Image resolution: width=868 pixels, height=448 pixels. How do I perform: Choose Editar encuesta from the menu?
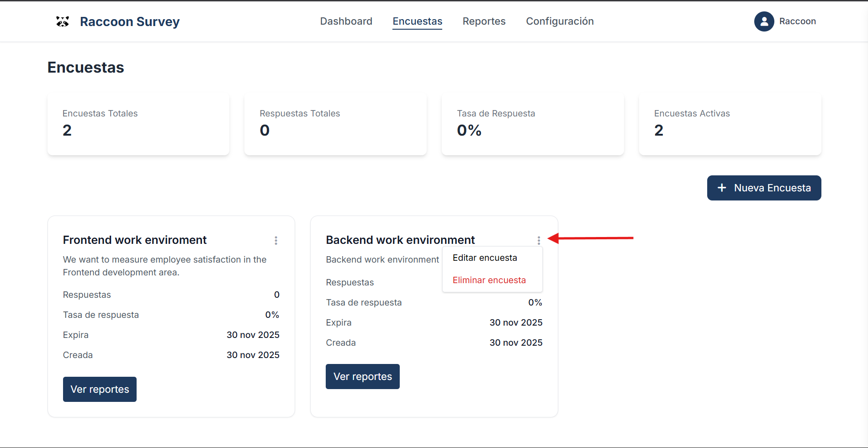[485, 258]
